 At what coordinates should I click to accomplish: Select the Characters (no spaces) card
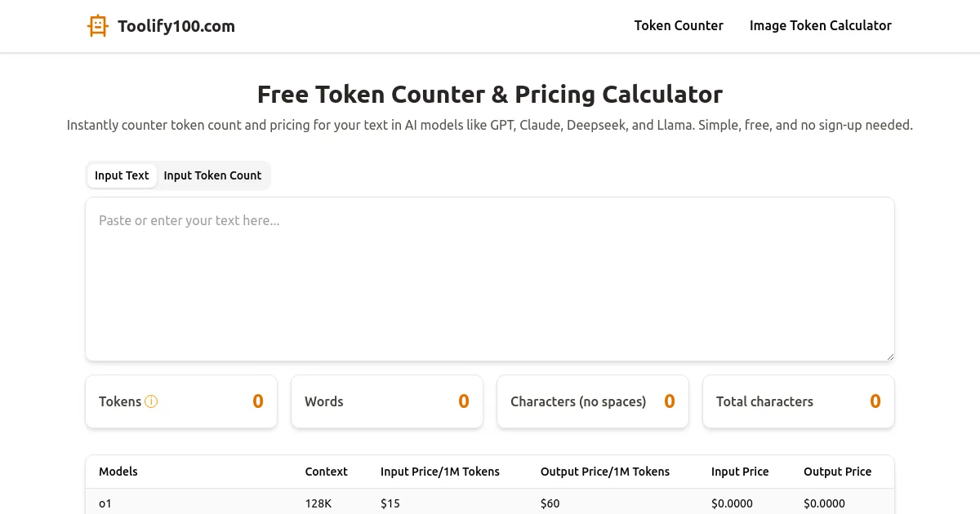pyautogui.click(x=593, y=401)
